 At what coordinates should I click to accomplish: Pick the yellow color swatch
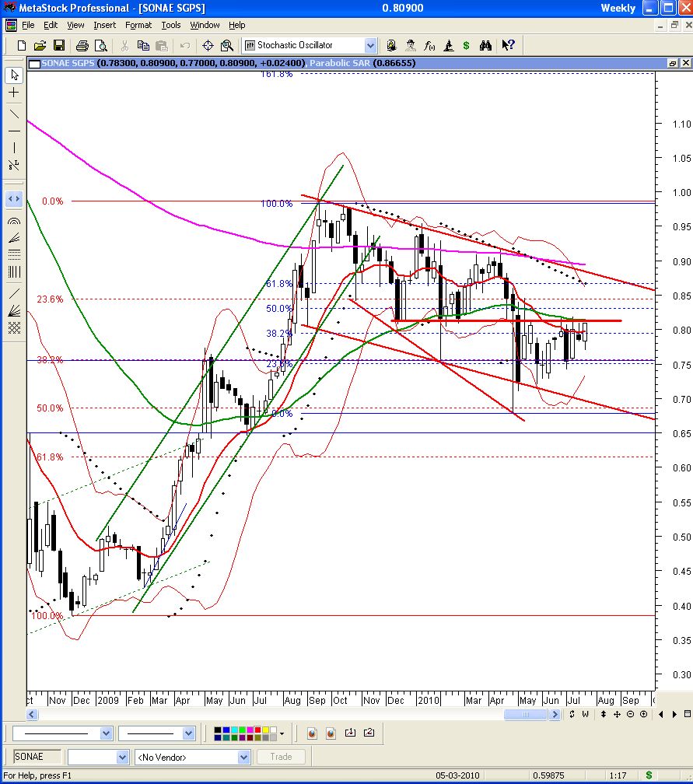point(265,730)
